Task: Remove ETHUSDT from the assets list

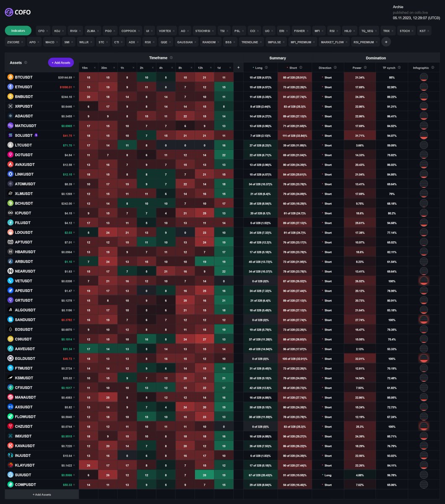Action: (x=74, y=87)
